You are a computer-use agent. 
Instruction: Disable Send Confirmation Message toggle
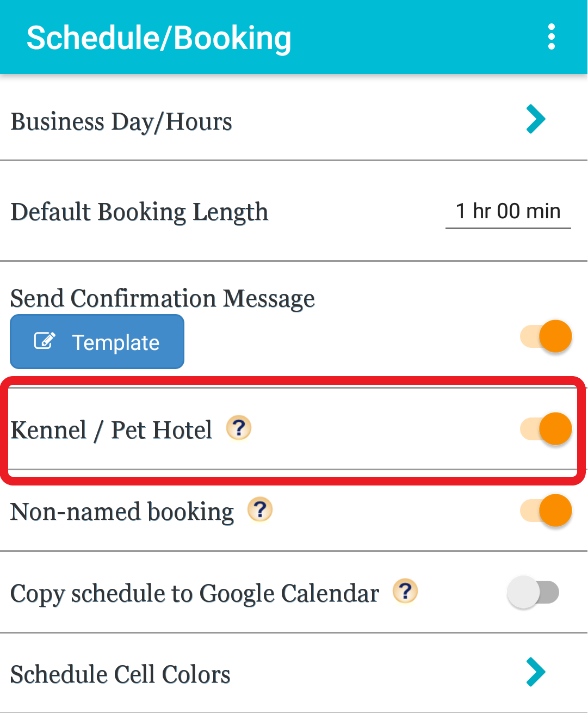click(546, 336)
